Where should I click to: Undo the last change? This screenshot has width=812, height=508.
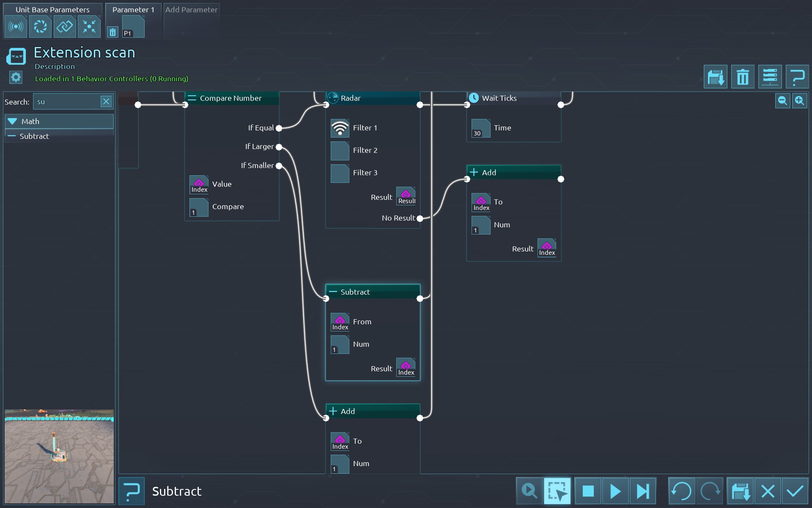click(681, 491)
